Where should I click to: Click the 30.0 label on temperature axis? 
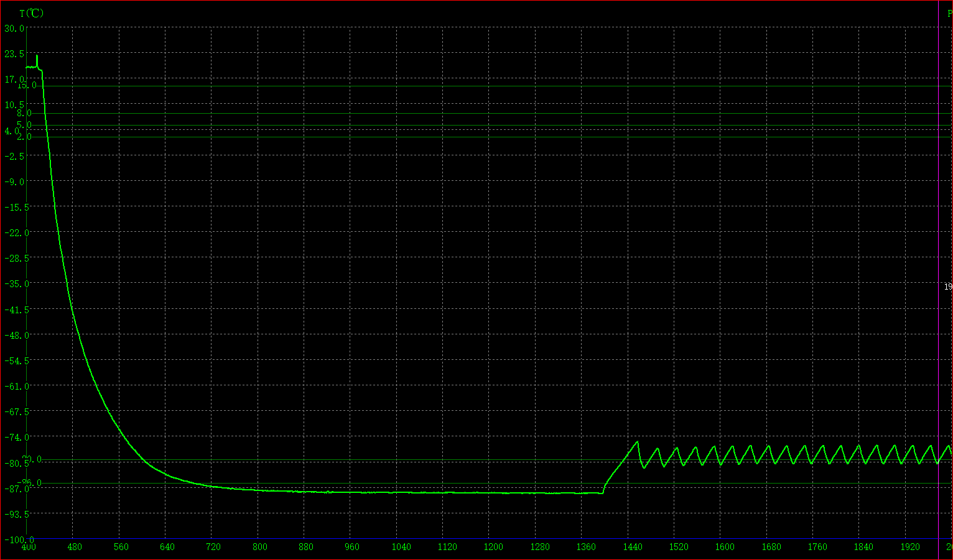click(x=14, y=29)
